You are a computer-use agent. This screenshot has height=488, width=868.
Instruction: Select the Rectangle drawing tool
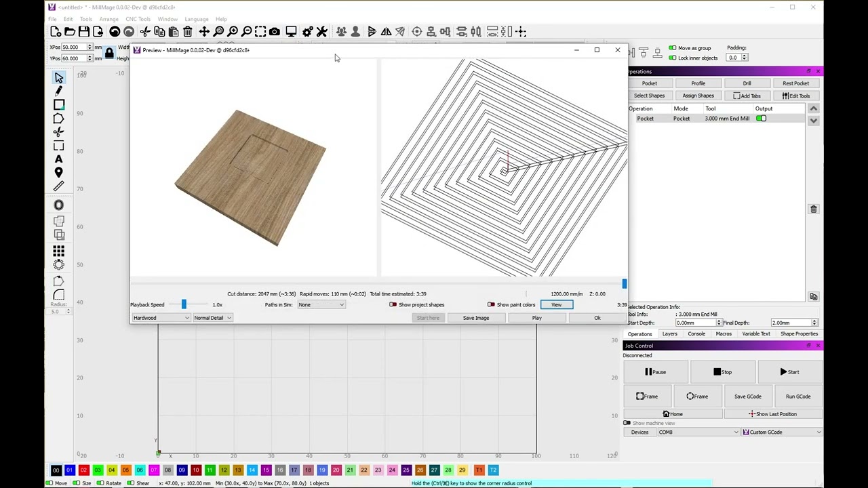click(59, 105)
